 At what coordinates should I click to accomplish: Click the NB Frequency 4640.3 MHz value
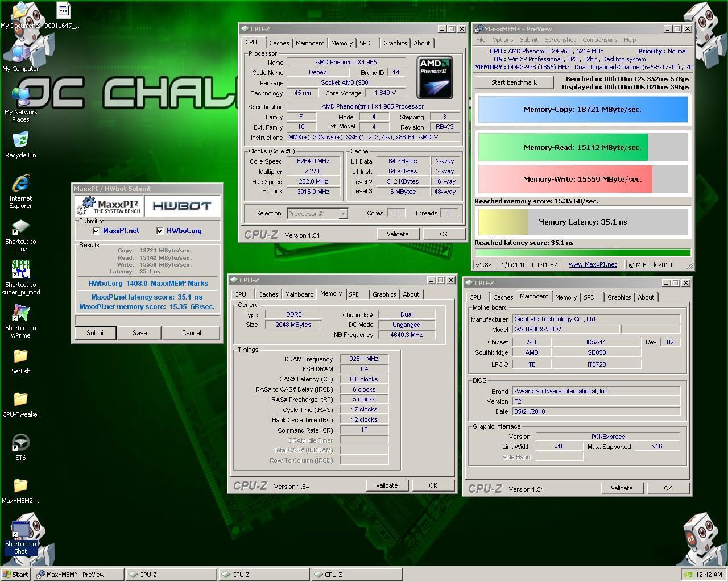point(406,335)
